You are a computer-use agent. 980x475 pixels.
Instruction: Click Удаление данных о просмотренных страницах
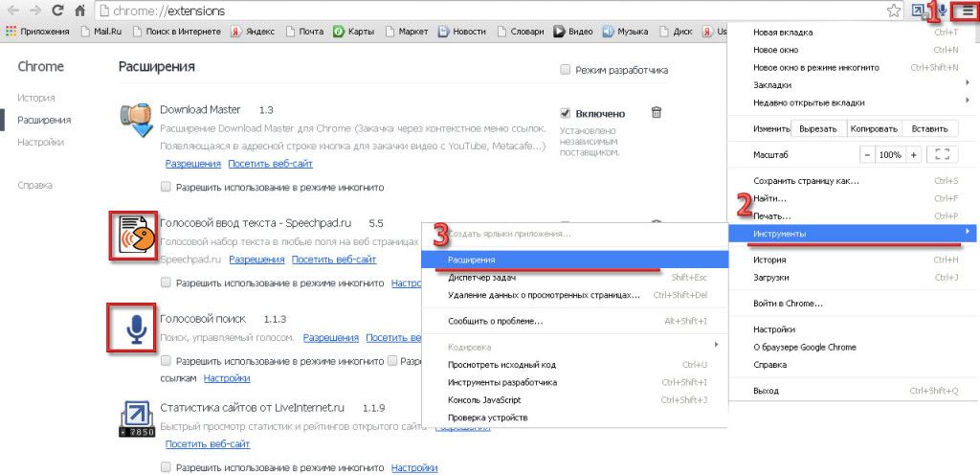575,294
